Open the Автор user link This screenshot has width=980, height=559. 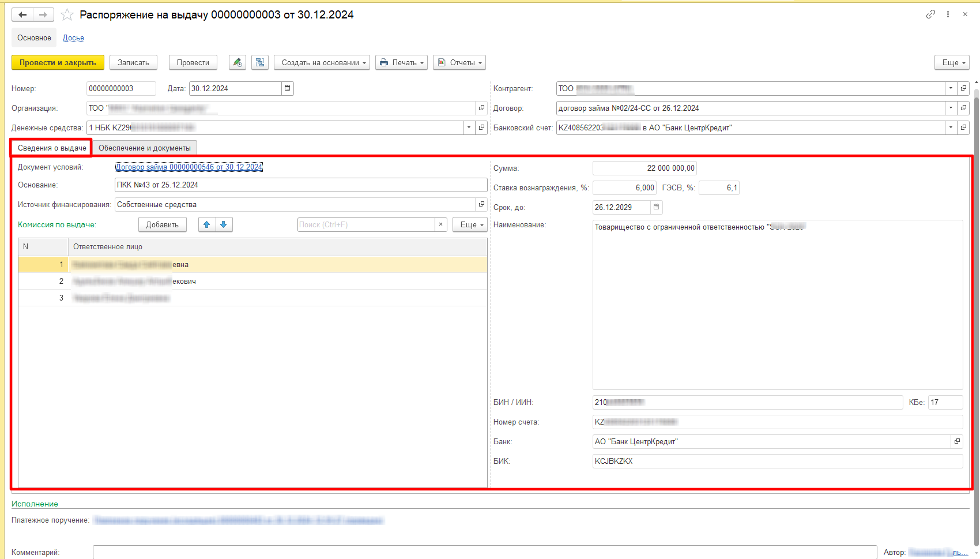[x=938, y=553]
